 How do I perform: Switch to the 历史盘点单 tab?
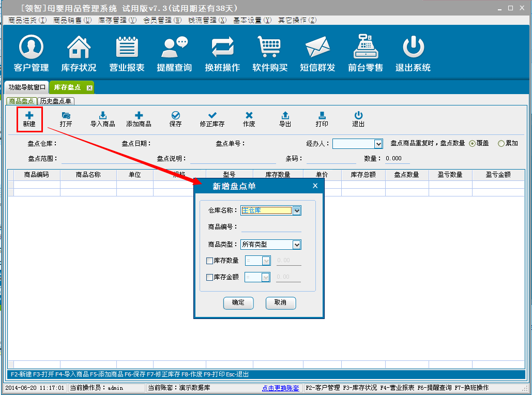(x=56, y=101)
